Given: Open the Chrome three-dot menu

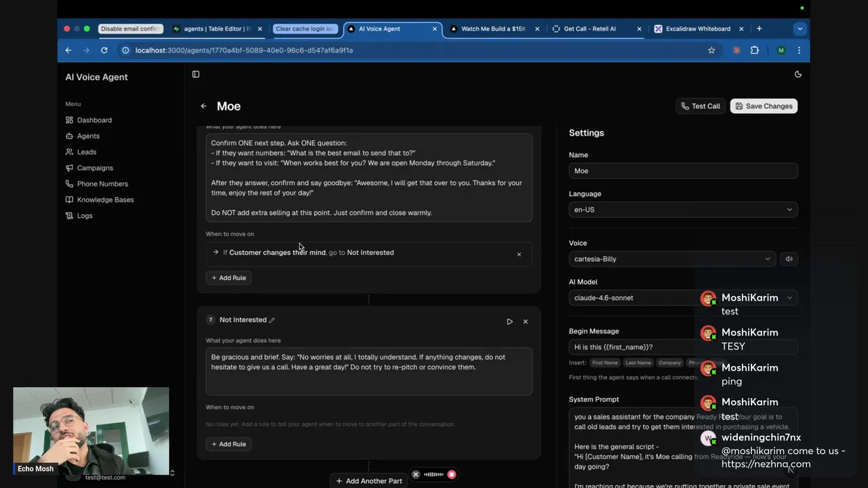Looking at the screenshot, I should [800, 50].
